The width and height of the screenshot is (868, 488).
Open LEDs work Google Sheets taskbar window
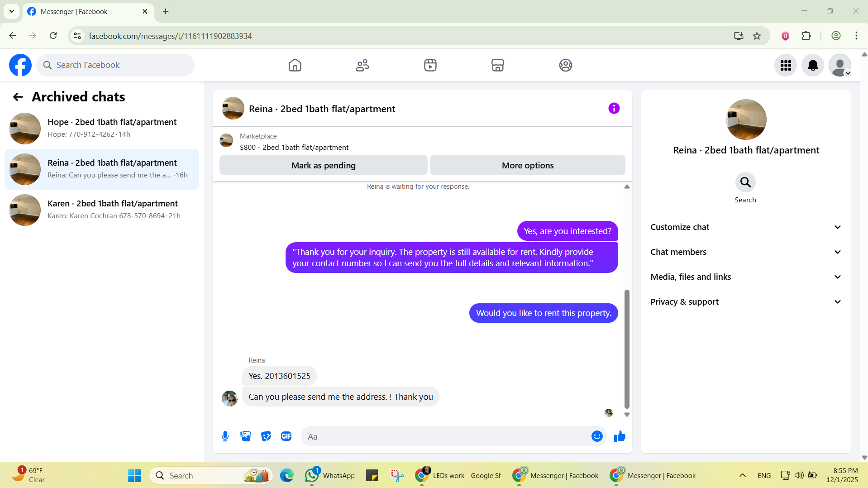point(458,475)
